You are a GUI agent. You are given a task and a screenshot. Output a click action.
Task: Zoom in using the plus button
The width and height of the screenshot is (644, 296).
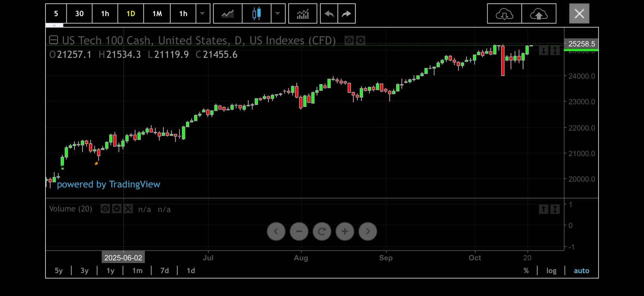coord(345,231)
